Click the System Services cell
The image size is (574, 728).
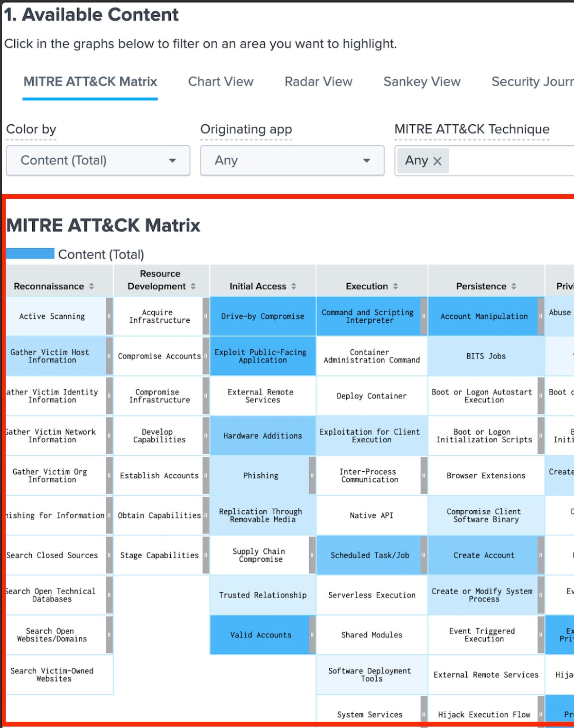369,712
